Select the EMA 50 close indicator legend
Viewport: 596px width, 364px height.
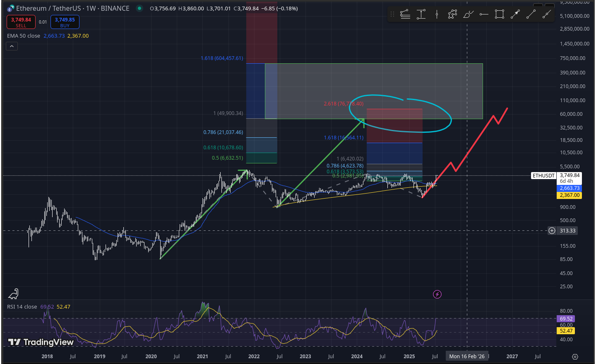[x=24, y=36]
